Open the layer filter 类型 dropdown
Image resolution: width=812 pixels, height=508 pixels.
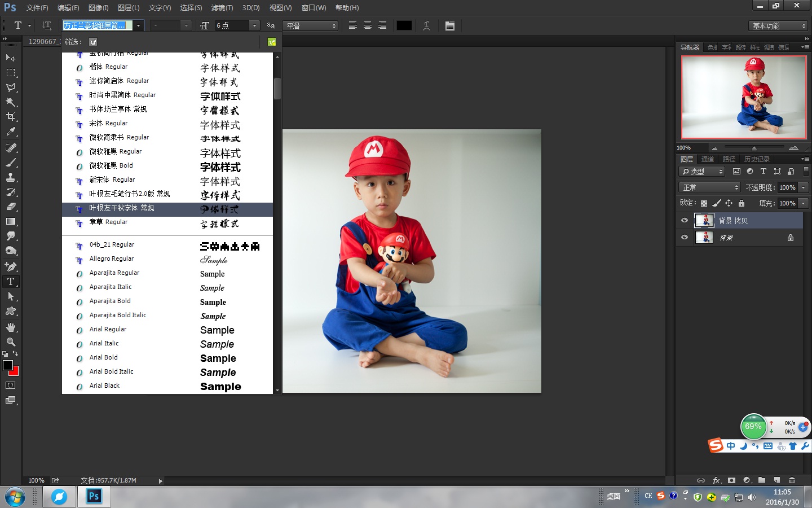tap(702, 172)
